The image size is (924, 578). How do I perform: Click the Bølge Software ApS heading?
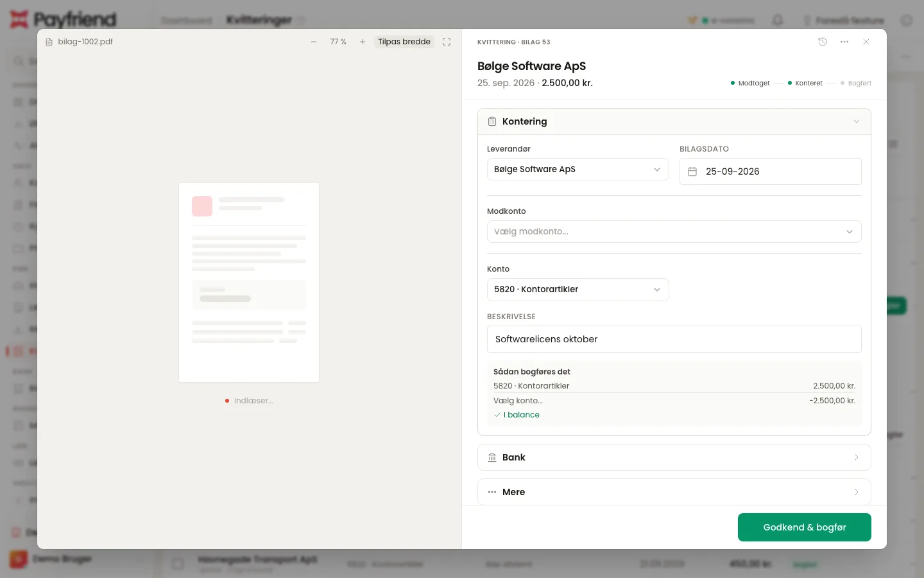point(531,66)
